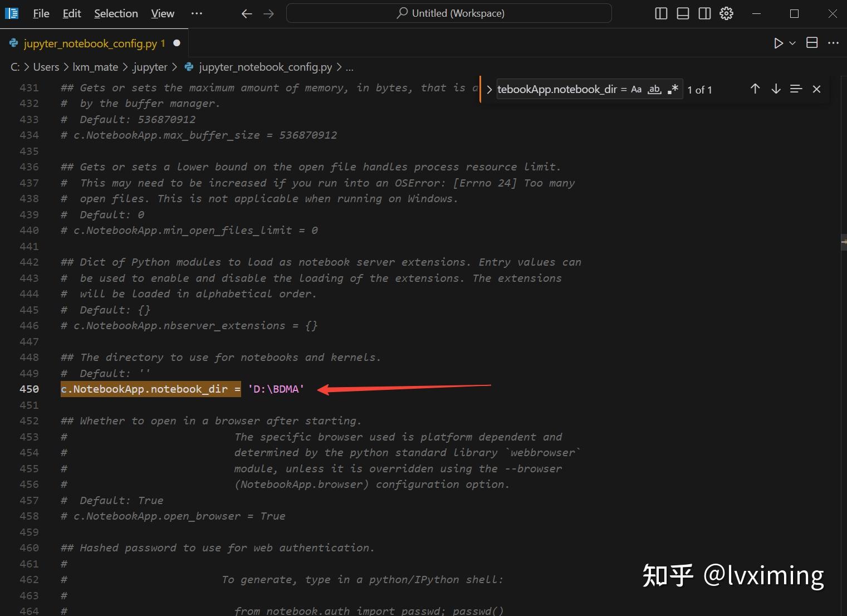Toggle the bottom Panel layout icon
The width and height of the screenshot is (847, 616).
[682, 13]
